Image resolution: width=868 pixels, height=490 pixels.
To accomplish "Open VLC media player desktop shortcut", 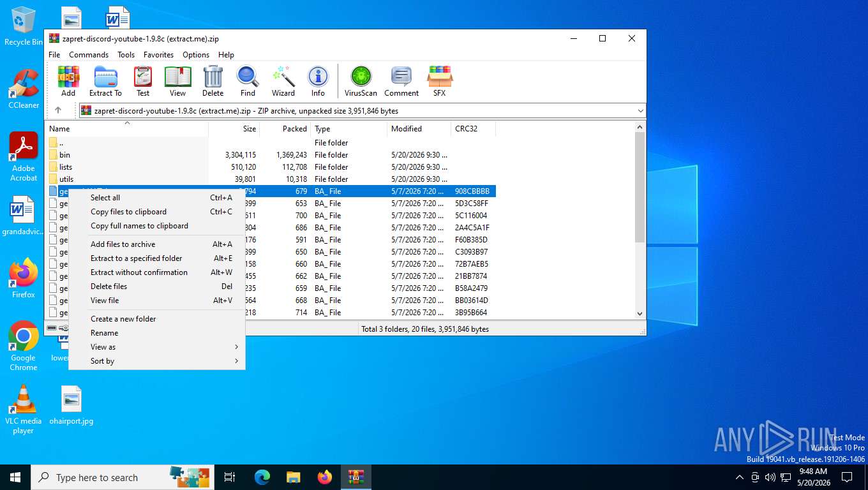I will [24, 409].
